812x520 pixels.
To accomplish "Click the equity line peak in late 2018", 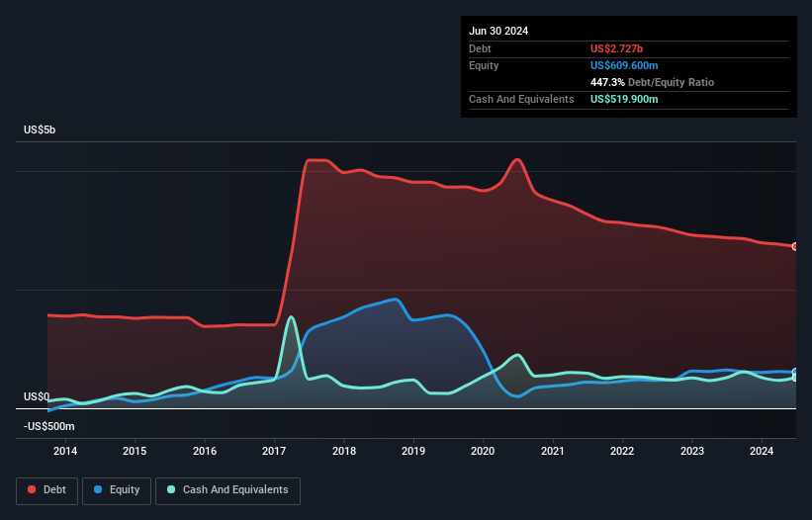I will pyautogui.click(x=396, y=300).
